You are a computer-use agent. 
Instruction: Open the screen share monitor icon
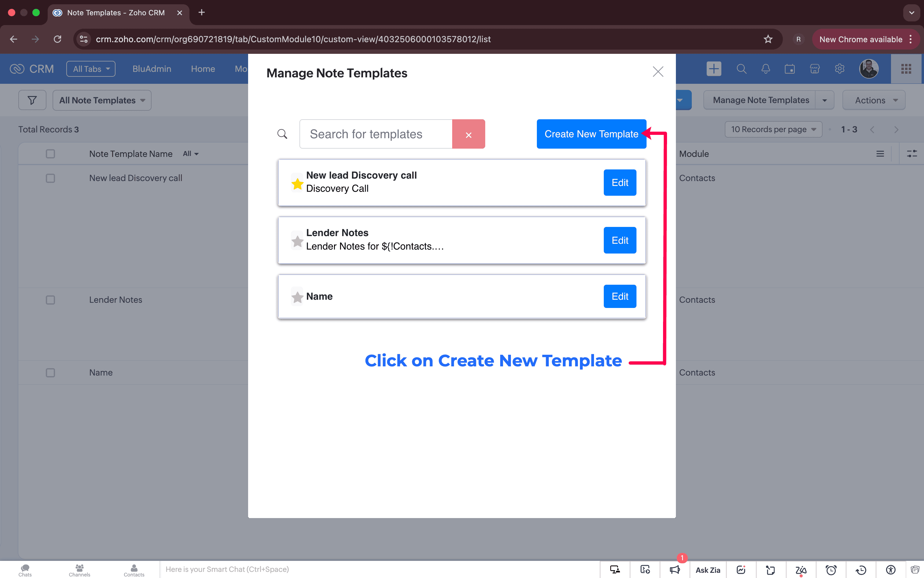(x=615, y=570)
